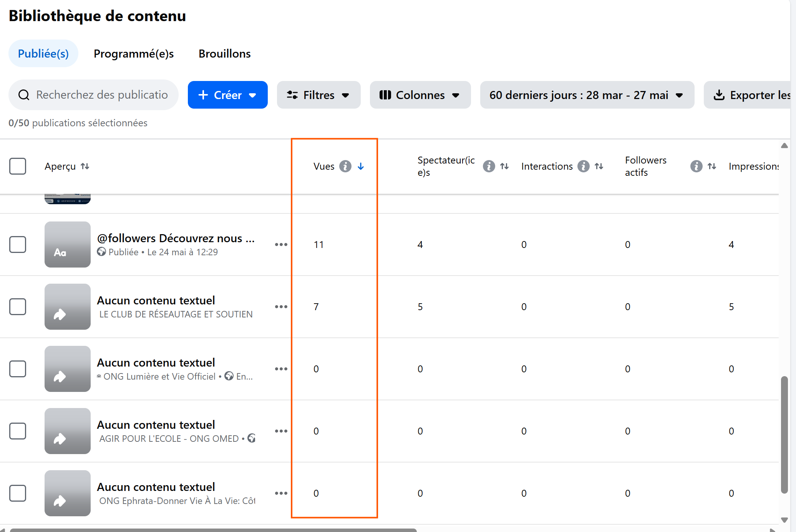Sort the Interactions column with arrows icon
Screen dimensions: 796x532
click(x=599, y=166)
